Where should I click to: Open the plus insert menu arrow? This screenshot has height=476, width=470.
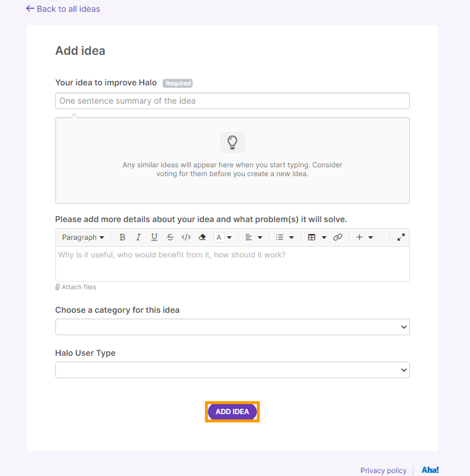tap(371, 237)
